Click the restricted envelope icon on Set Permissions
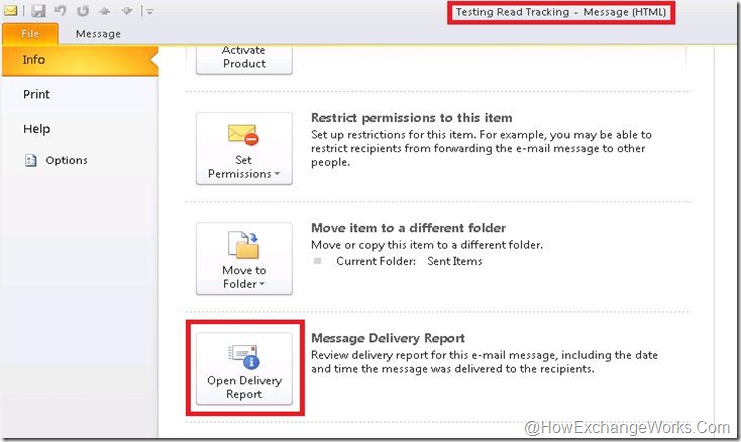 click(243, 135)
